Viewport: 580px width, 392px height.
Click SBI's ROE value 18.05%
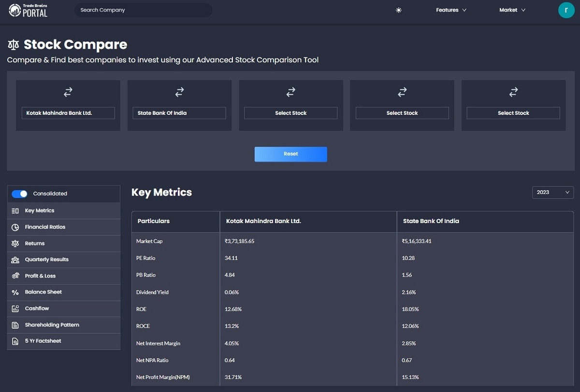click(410, 309)
